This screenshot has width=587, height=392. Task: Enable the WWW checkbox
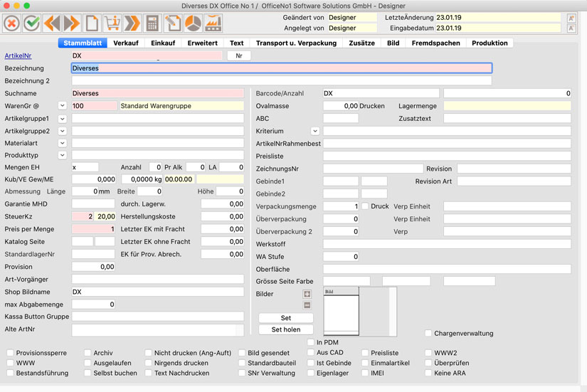[10, 363]
